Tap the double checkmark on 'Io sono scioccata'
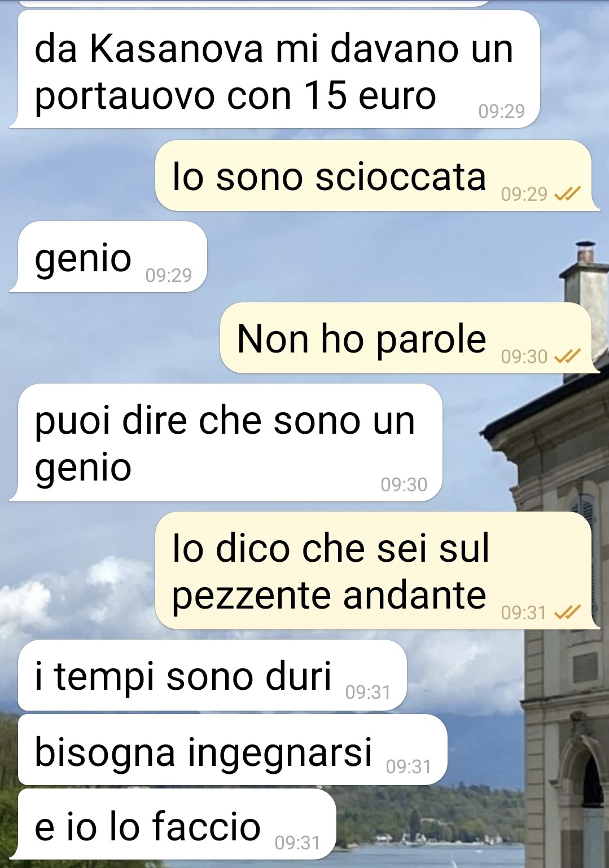This screenshot has height=868, width=609. pyautogui.click(x=567, y=194)
